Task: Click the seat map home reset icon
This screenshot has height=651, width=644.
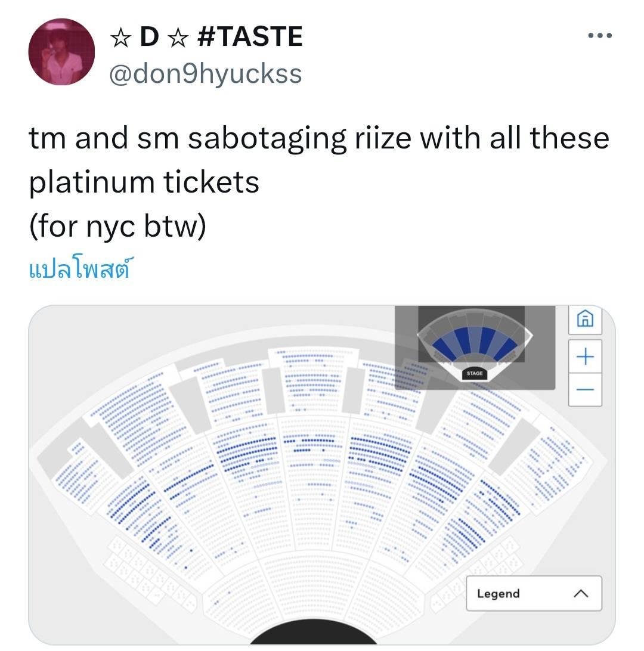Action: (x=585, y=320)
